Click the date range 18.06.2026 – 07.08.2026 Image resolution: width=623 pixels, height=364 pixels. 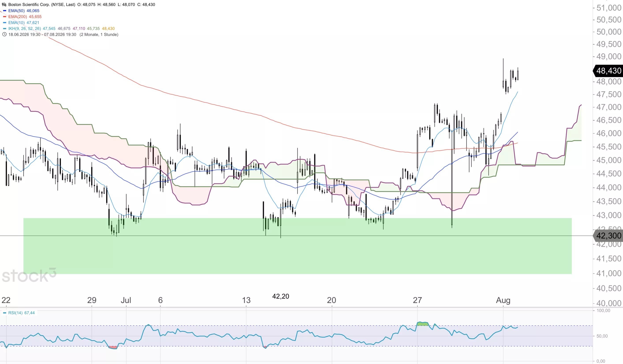pyautogui.click(x=42, y=34)
